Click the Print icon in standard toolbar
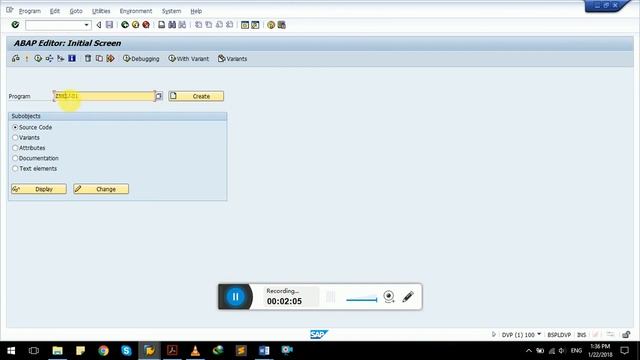Screen dimensions: 640x360 click(x=162, y=25)
